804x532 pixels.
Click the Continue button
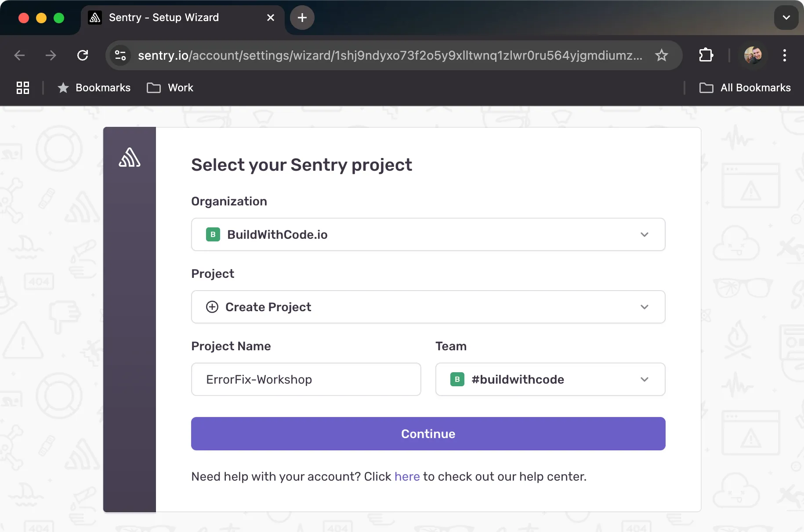pyautogui.click(x=428, y=434)
